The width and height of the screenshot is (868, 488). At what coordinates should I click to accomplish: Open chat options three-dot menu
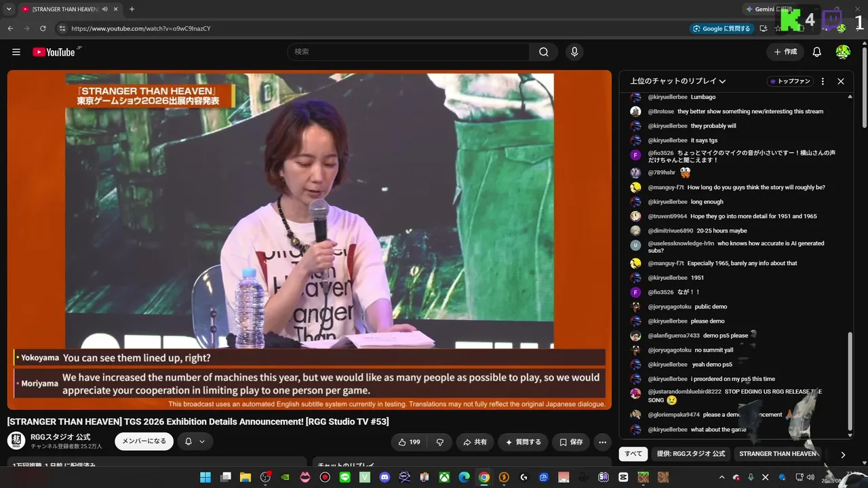(x=823, y=81)
